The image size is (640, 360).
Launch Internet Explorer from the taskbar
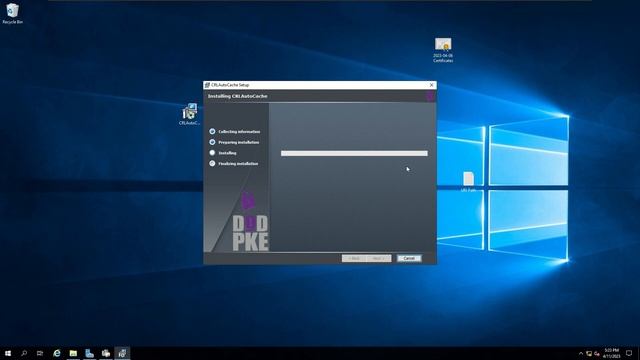(x=57, y=353)
